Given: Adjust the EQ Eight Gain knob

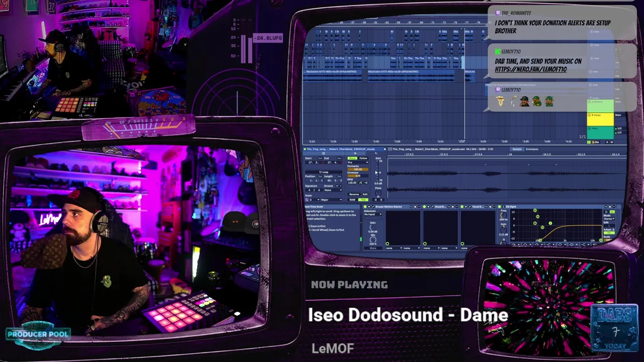Looking at the screenshot, I should point(504,230).
